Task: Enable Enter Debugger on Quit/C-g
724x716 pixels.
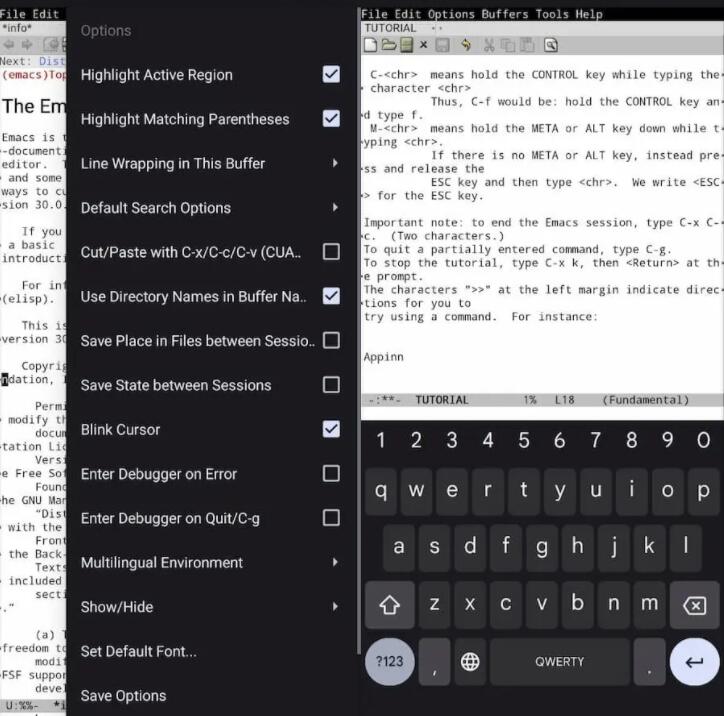Action: [331, 518]
